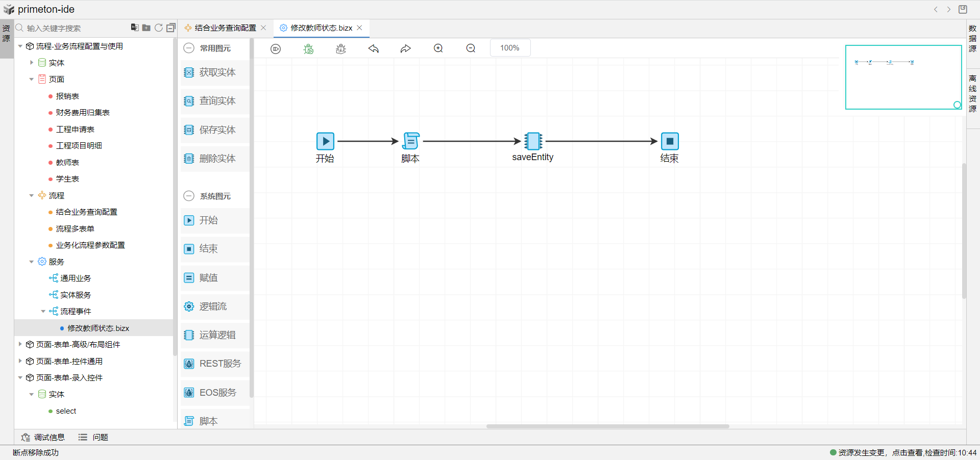The image size is (980, 460).
Task: Refresh the resource tree
Action: pos(159,28)
